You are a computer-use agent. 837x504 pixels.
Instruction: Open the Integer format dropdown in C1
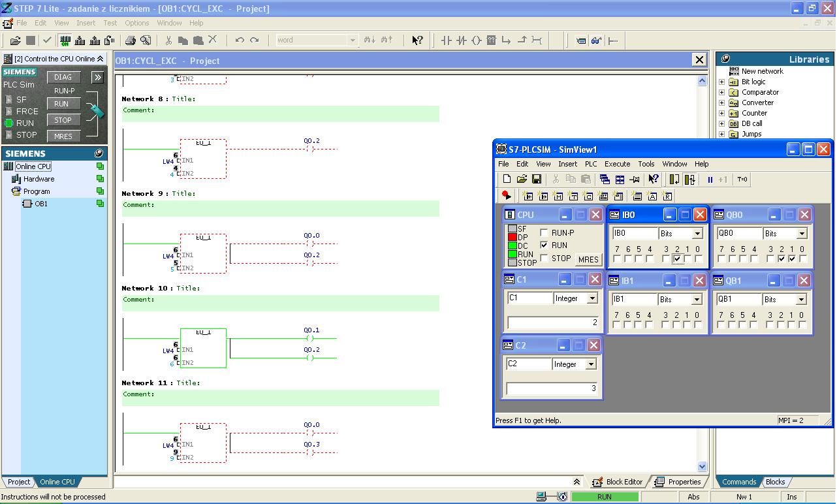(592, 298)
